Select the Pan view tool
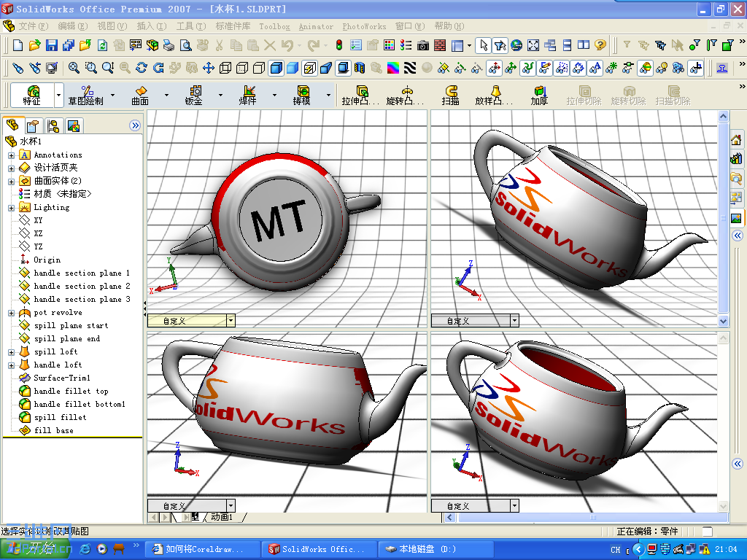747x560 pixels. [x=208, y=69]
